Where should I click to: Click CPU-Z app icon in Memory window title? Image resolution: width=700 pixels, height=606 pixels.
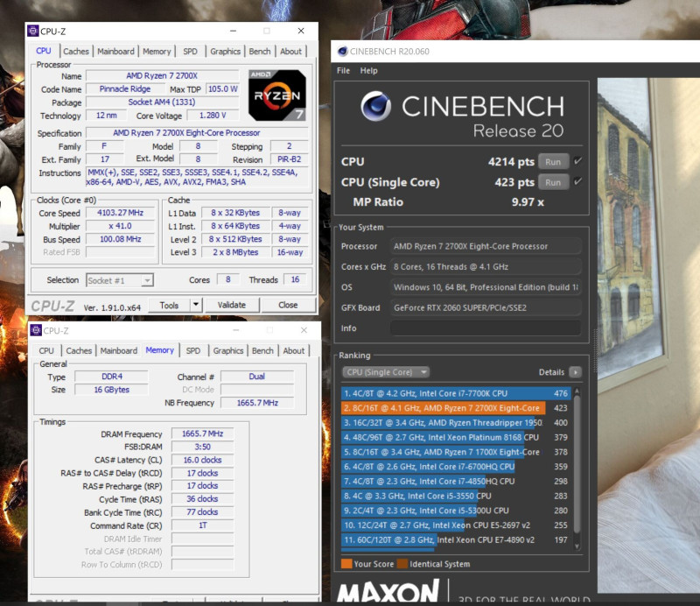36,330
